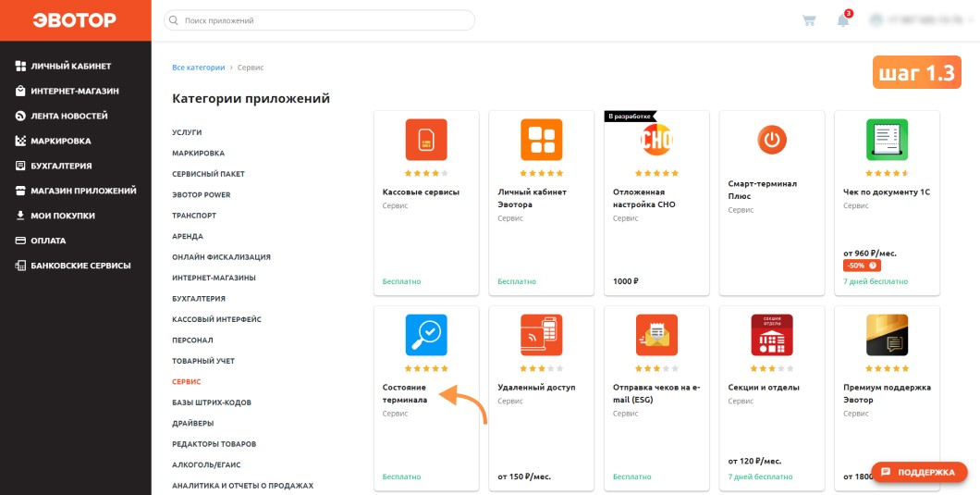Open the Секции и отделы app icon

772,335
